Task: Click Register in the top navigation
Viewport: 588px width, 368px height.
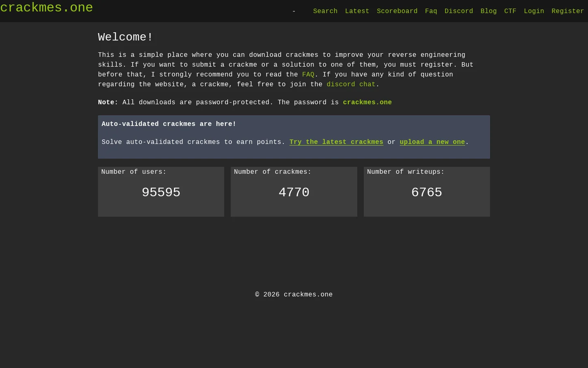Action: click(x=568, y=11)
